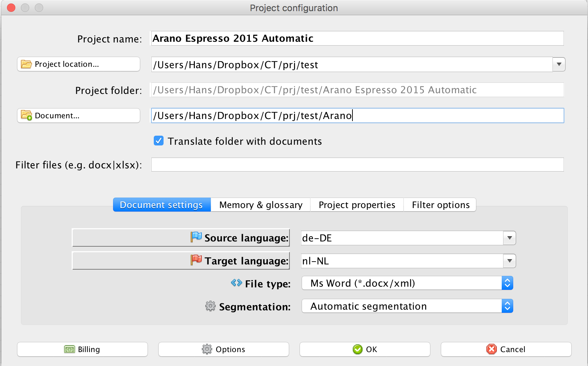
Task: Click the blue arrows File type icon
Action: click(236, 283)
